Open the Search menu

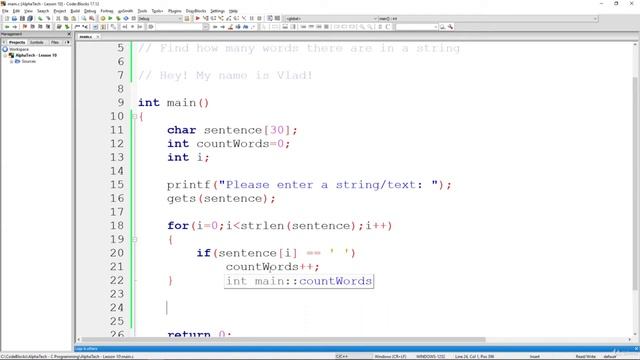(43, 11)
